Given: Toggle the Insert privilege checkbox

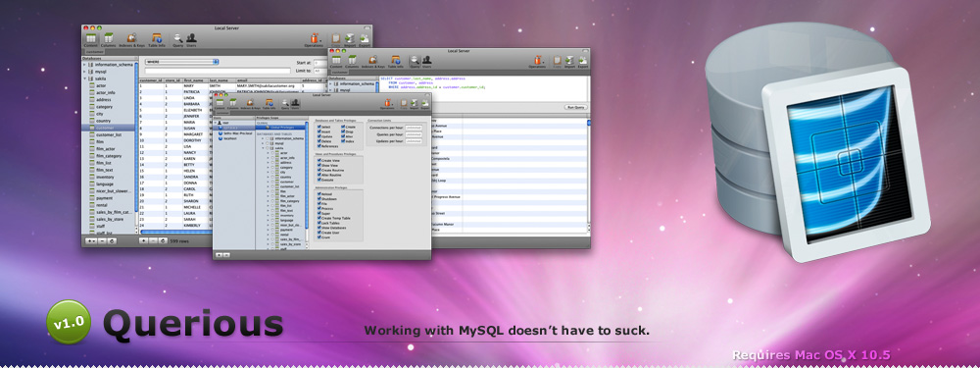Looking at the screenshot, I should tap(319, 131).
